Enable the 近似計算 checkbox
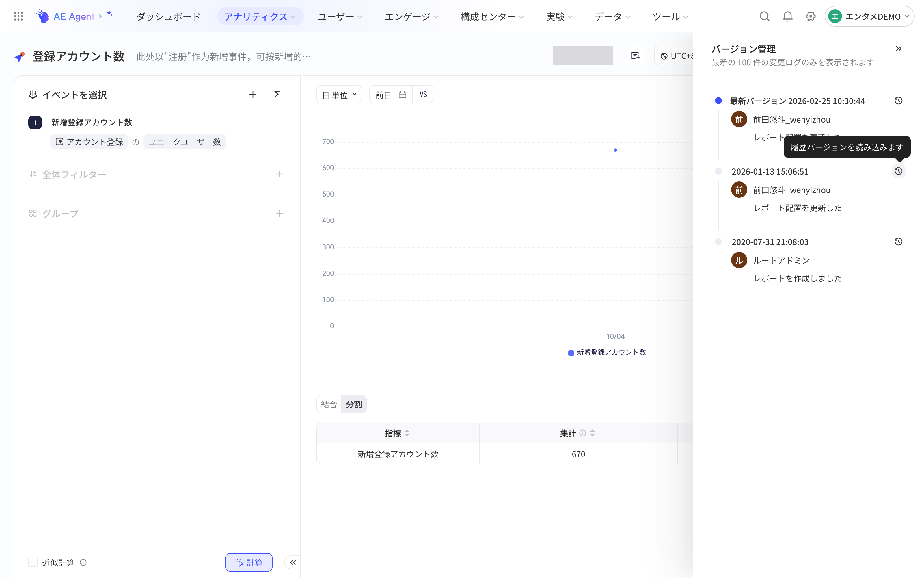 (33, 562)
